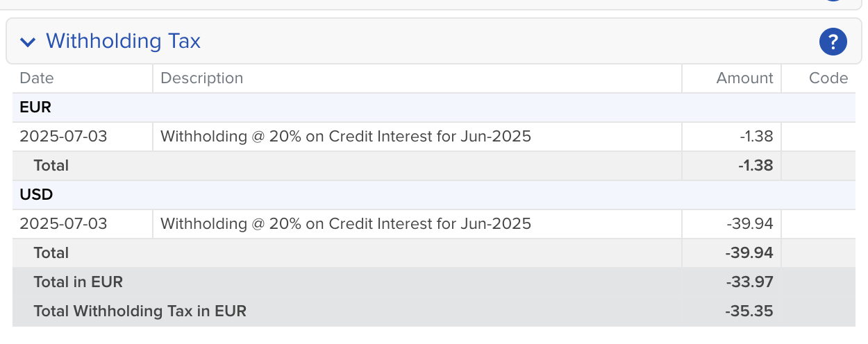Collapse the Withholding Tax section chevron
Image resolution: width=868 pixels, height=344 pixels.
tap(28, 42)
